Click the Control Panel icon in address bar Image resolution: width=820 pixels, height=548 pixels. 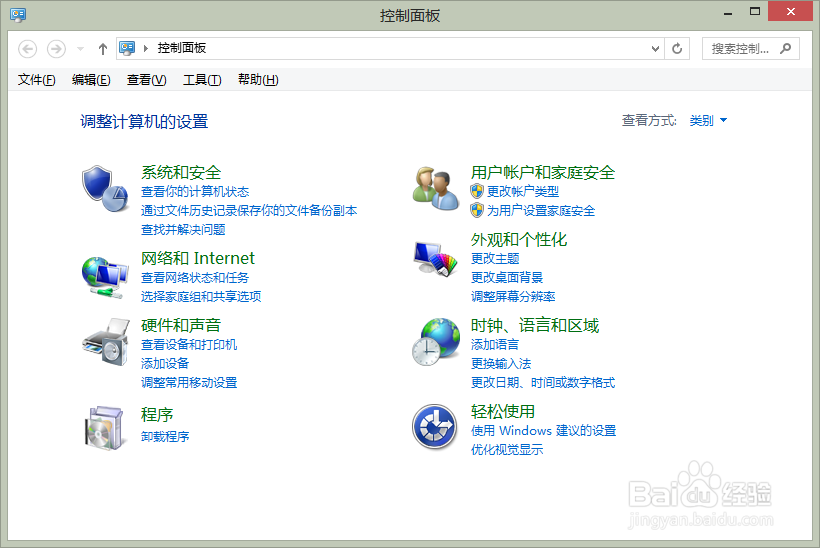tap(127, 49)
